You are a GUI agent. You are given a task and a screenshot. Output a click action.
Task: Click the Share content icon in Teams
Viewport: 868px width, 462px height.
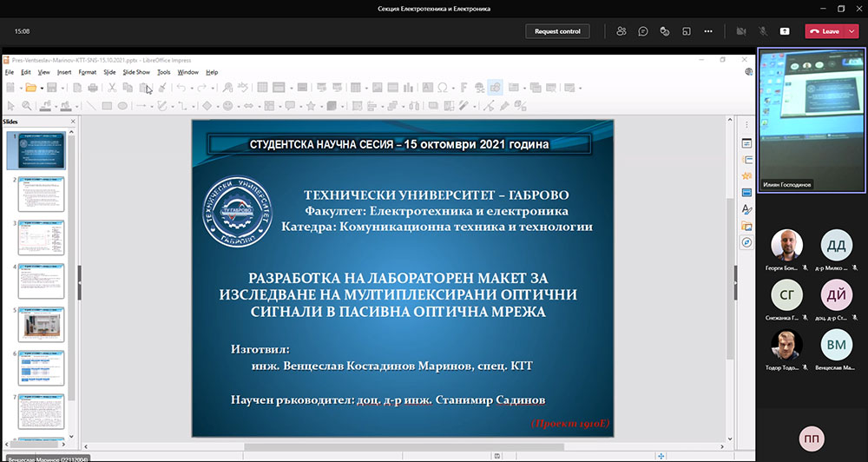[x=785, y=31]
